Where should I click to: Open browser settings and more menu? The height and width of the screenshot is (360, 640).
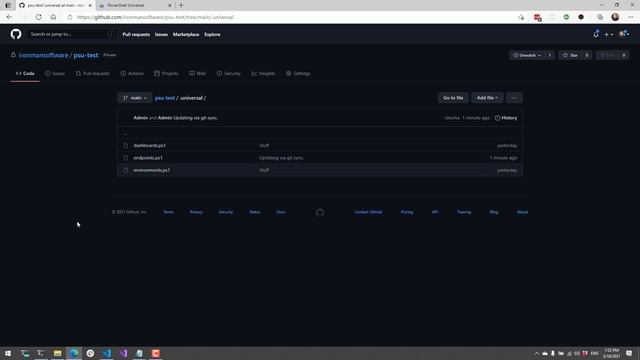pos(631,17)
